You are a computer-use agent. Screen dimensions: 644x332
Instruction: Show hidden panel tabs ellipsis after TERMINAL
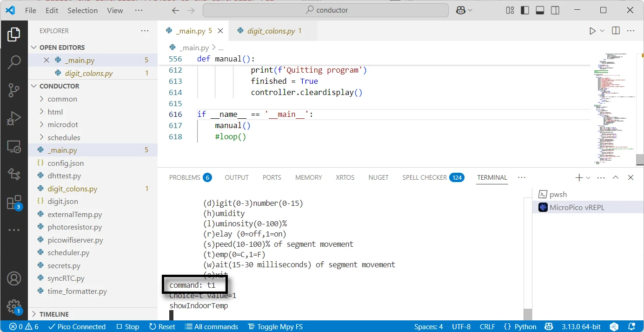click(522, 177)
